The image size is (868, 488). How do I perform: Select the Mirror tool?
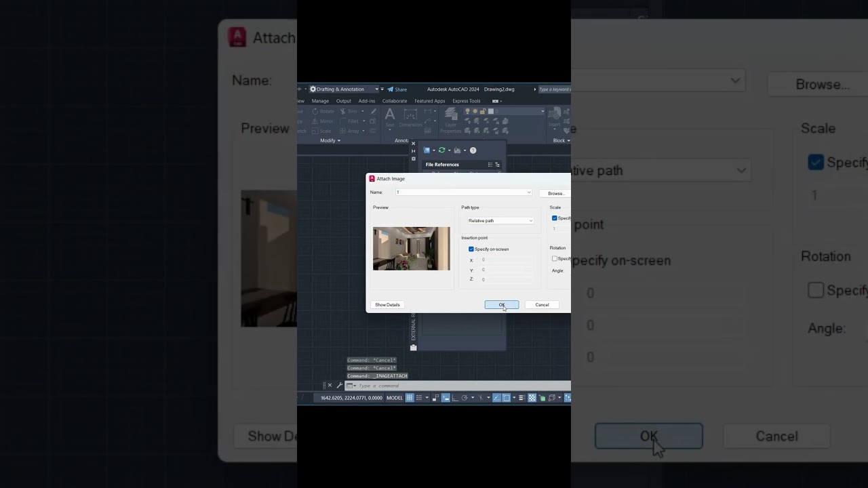pyautogui.click(x=321, y=121)
